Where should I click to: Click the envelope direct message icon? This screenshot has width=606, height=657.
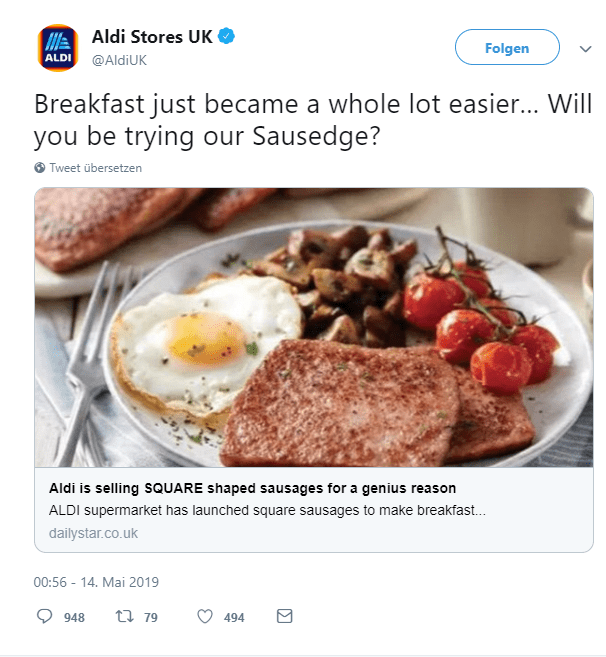coord(284,617)
